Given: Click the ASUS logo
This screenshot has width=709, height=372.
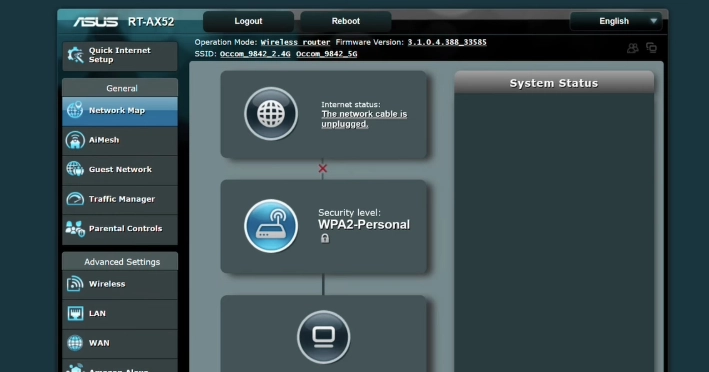Looking at the screenshot, I should click(x=96, y=22).
